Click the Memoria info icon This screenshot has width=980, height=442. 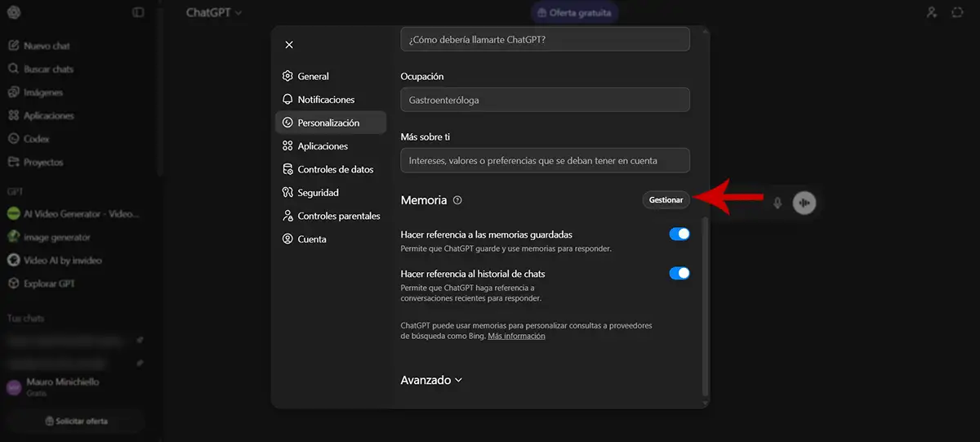(457, 200)
